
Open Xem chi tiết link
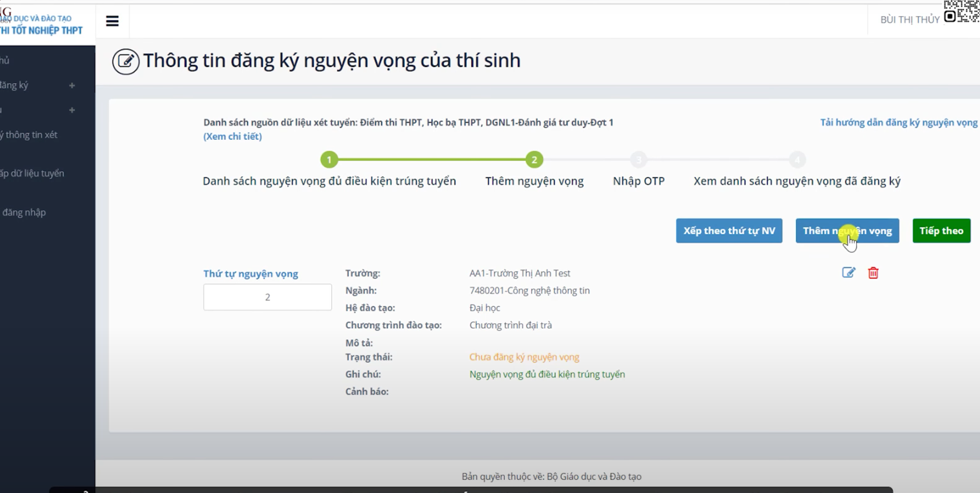(232, 136)
